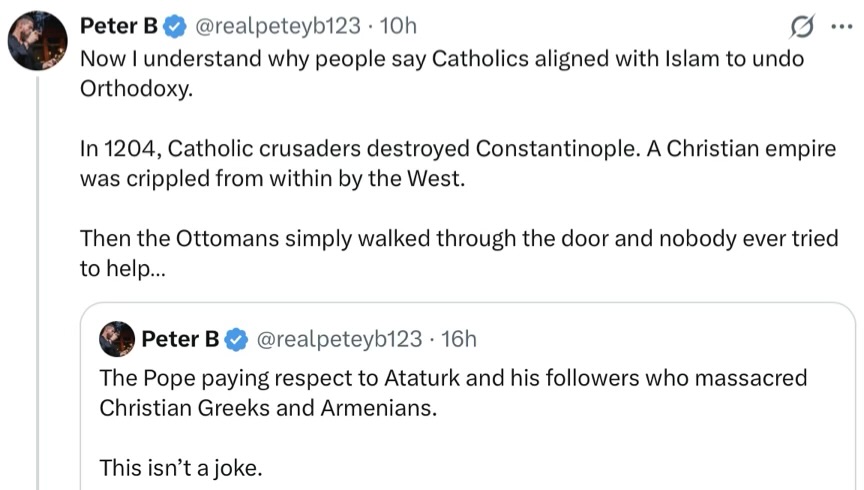This screenshot has height=490, width=864.
Task: Click the verified badge in the quoted post
Action: point(236,340)
